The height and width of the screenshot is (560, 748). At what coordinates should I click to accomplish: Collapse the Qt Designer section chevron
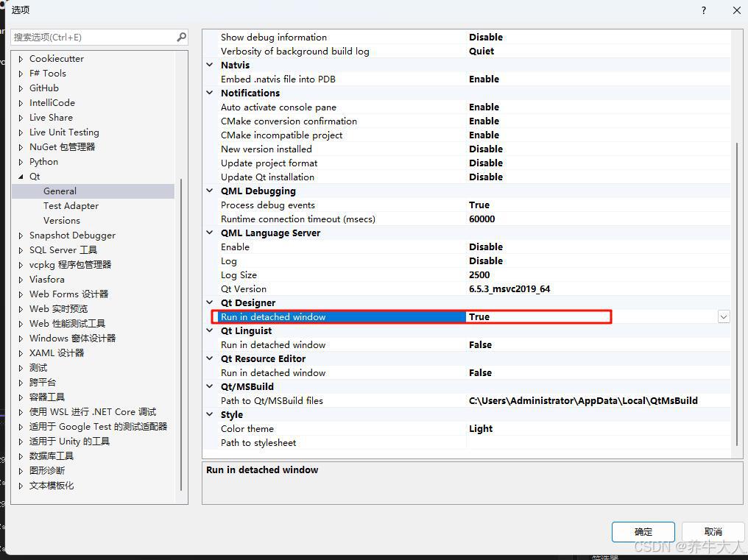[209, 302]
